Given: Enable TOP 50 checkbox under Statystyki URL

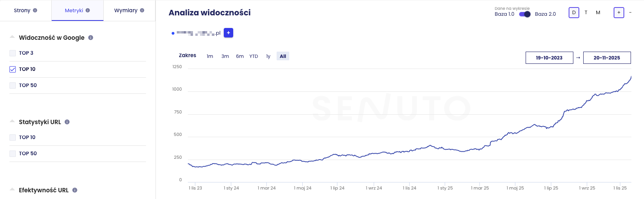Looking at the screenshot, I should [x=13, y=154].
